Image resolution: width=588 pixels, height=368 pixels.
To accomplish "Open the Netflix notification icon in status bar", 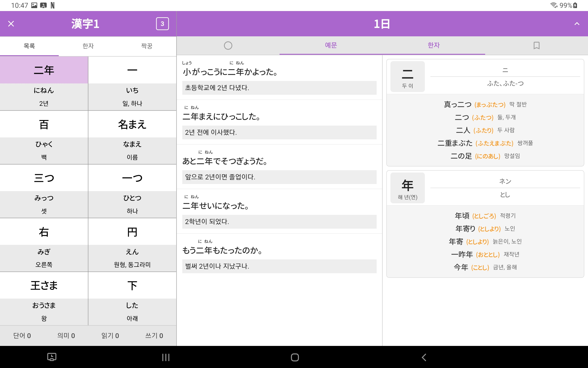I will [52, 5].
